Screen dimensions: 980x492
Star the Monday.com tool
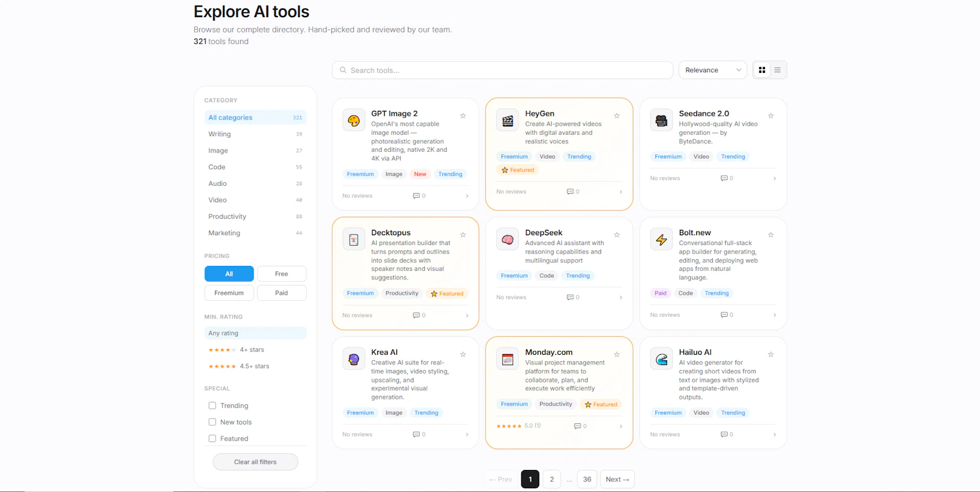coord(617,354)
